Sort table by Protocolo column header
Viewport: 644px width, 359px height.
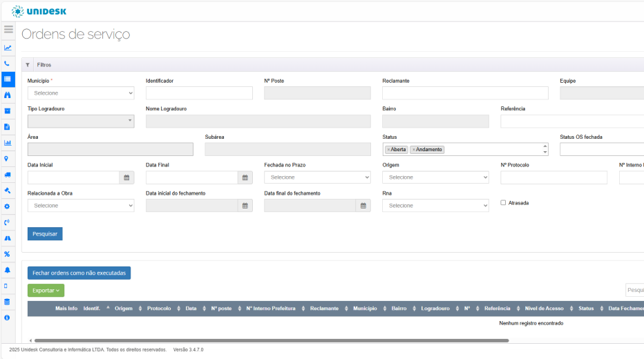click(x=159, y=309)
